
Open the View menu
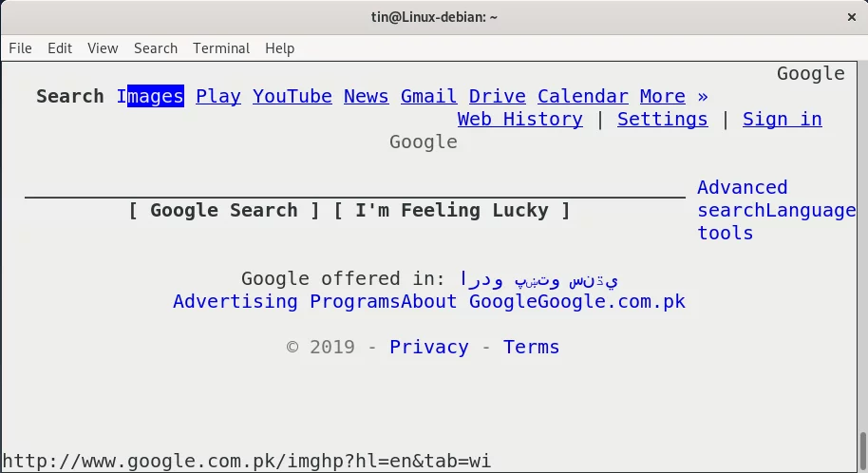103,48
